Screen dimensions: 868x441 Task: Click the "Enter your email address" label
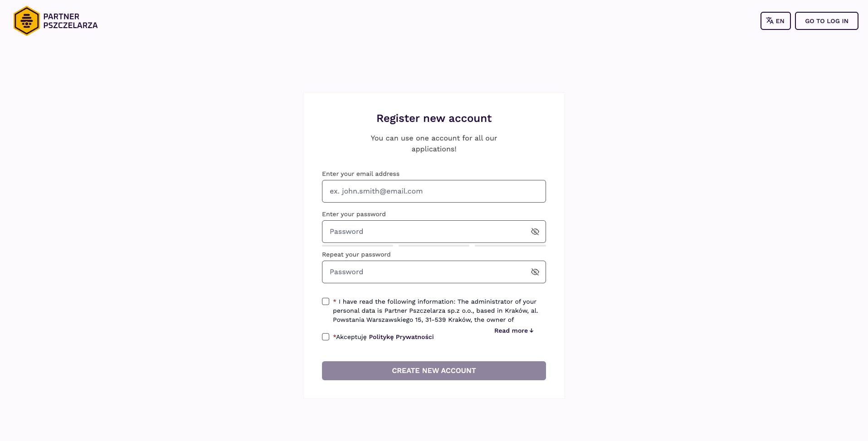pos(361,174)
